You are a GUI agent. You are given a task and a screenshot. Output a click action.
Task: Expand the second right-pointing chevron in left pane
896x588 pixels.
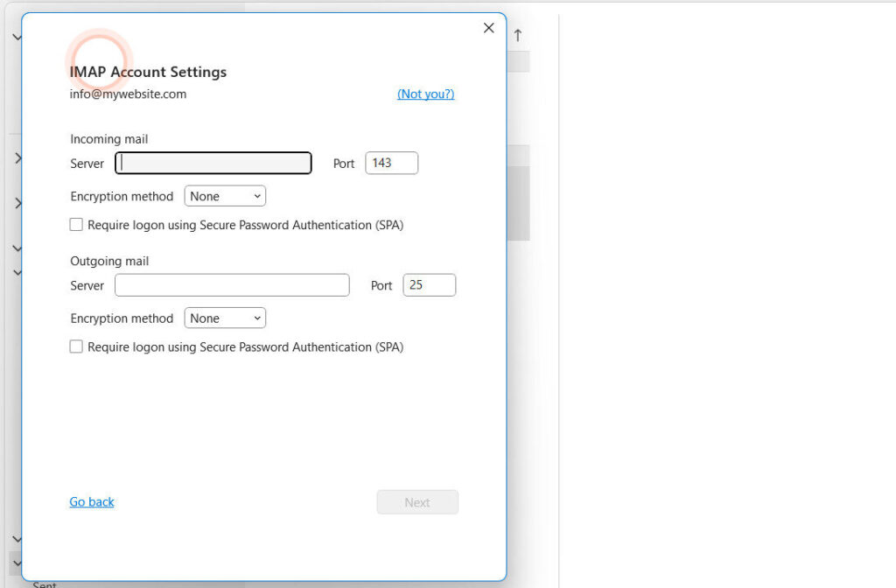pos(16,203)
